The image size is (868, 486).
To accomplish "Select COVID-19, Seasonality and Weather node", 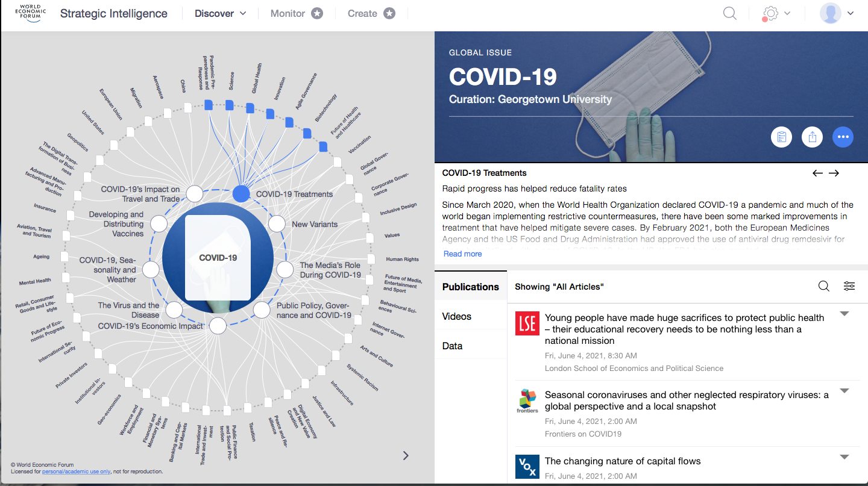I will click(151, 269).
